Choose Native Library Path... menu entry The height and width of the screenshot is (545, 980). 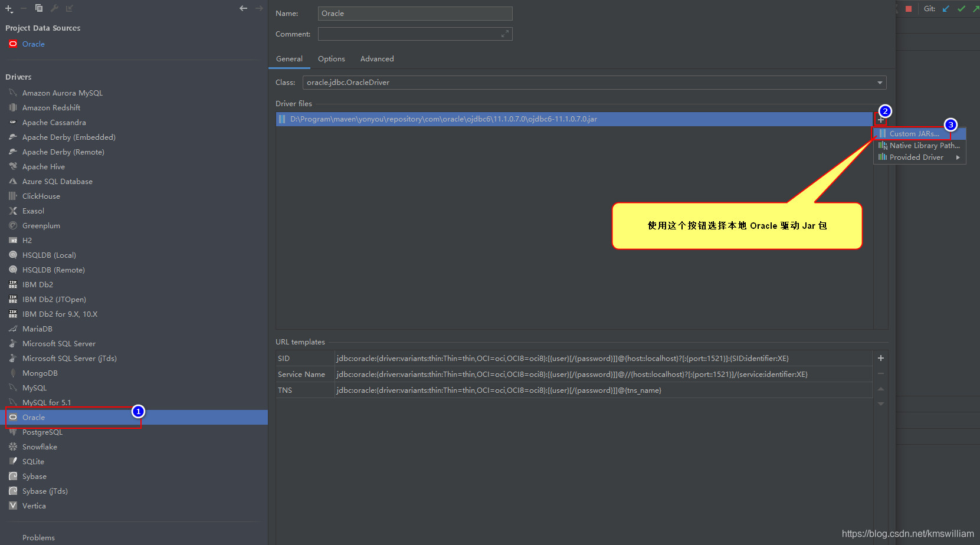click(919, 146)
